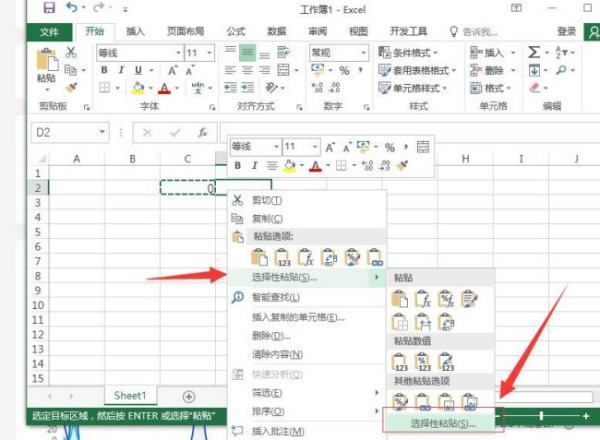Click the Find magnifier icon in ribbon
Viewport: 600px width, 440px height.
(561, 70)
